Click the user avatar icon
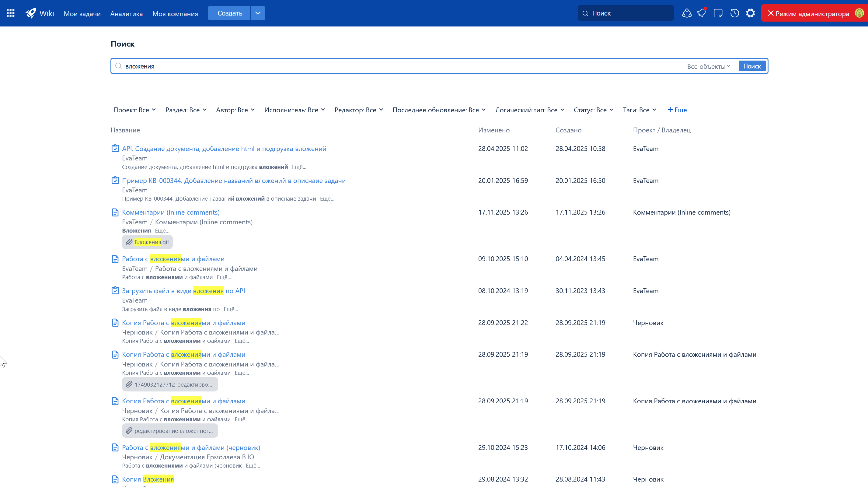 tap(859, 13)
